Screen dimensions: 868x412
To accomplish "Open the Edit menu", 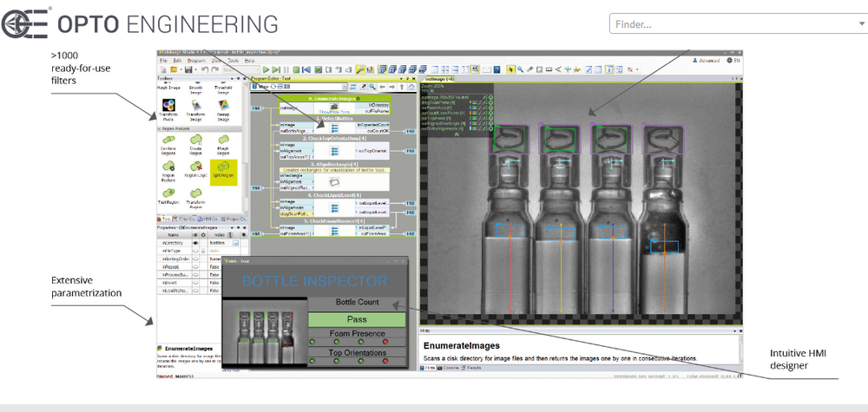I will coord(177,60).
